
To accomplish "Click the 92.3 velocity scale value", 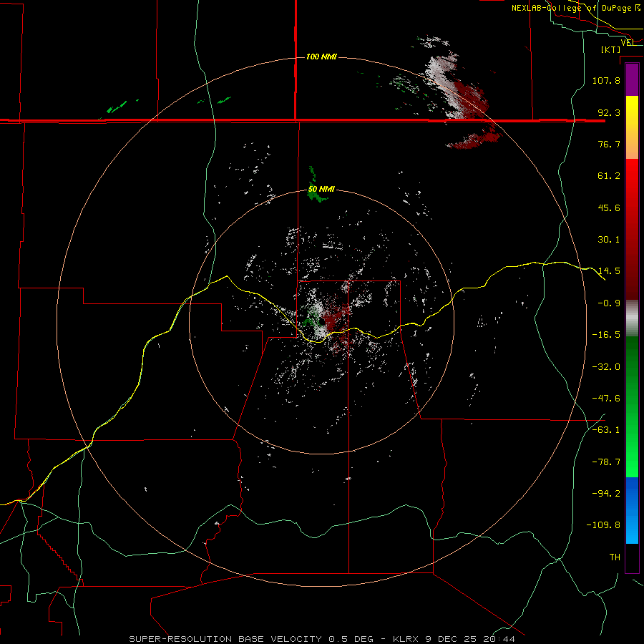I will [609, 112].
